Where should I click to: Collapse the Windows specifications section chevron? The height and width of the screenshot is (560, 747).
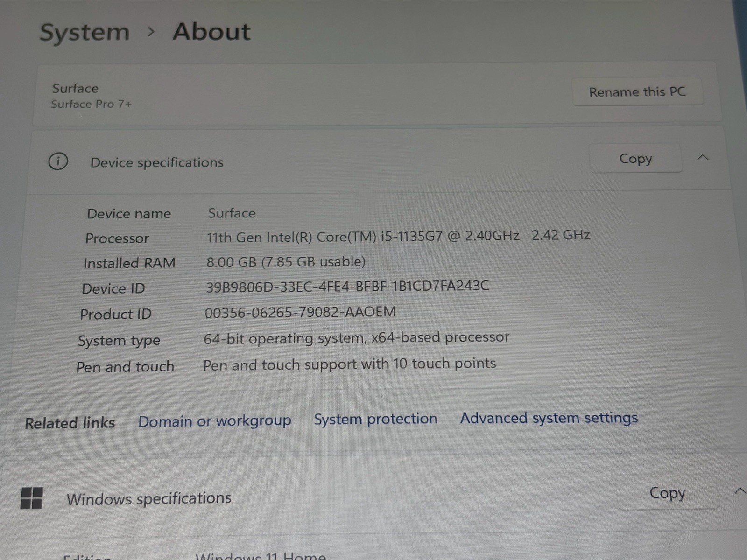(x=740, y=490)
